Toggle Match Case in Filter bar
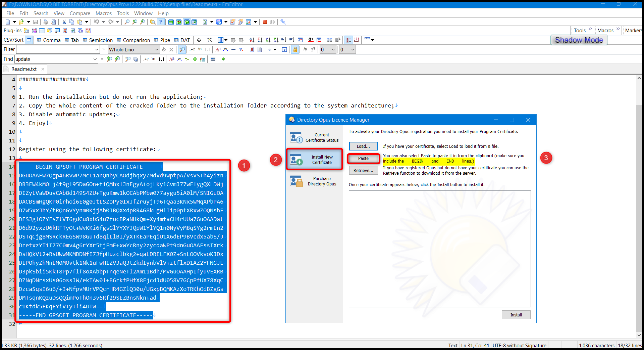Screen dimensions: 644x350 pyautogui.click(x=218, y=49)
